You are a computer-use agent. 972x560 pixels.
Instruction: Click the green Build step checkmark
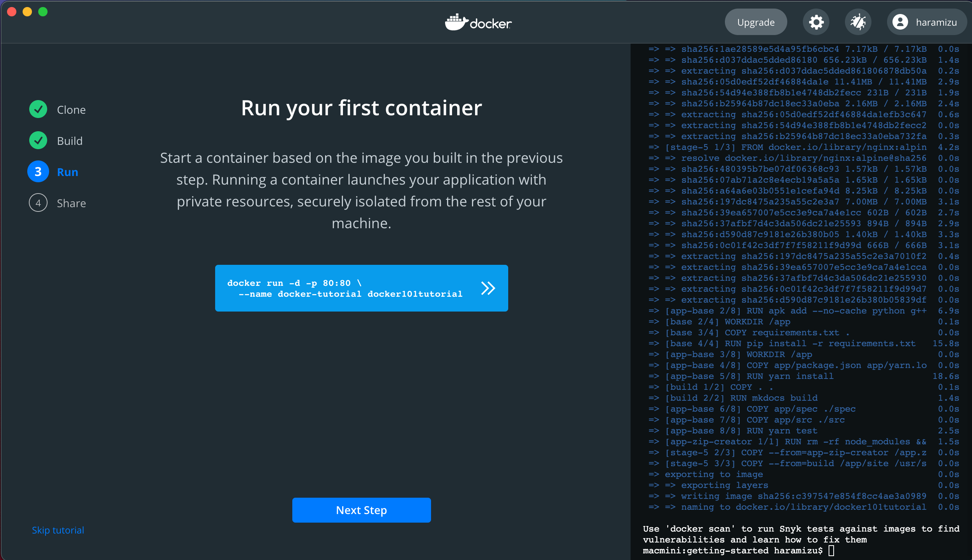tap(38, 141)
